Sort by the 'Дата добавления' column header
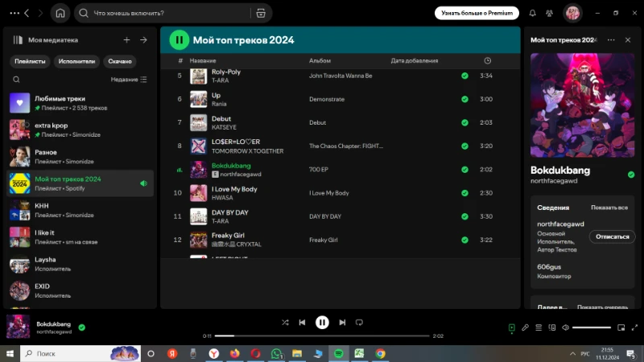This screenshot has width=644, height=362. (x=414, y=61)
